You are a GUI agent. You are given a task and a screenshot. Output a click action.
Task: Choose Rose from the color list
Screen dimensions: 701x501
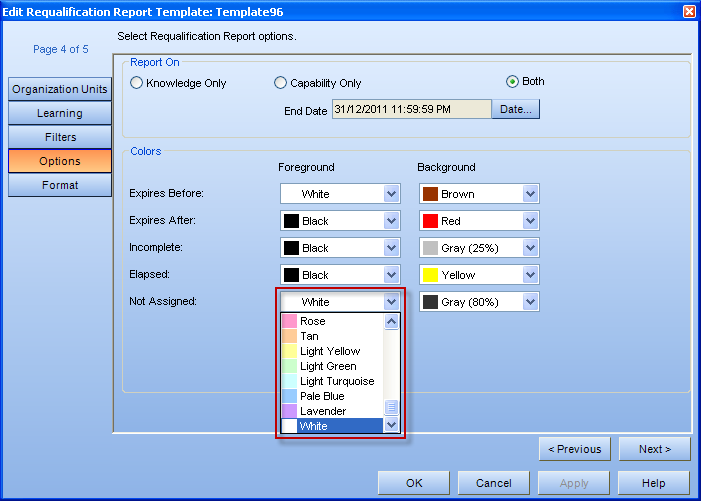[x=313, y=322]
